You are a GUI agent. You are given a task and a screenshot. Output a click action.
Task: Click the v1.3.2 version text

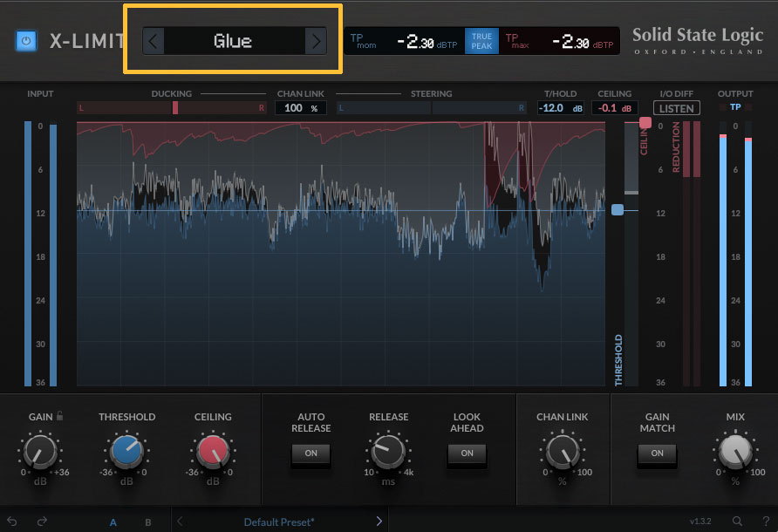pos(700,521)
